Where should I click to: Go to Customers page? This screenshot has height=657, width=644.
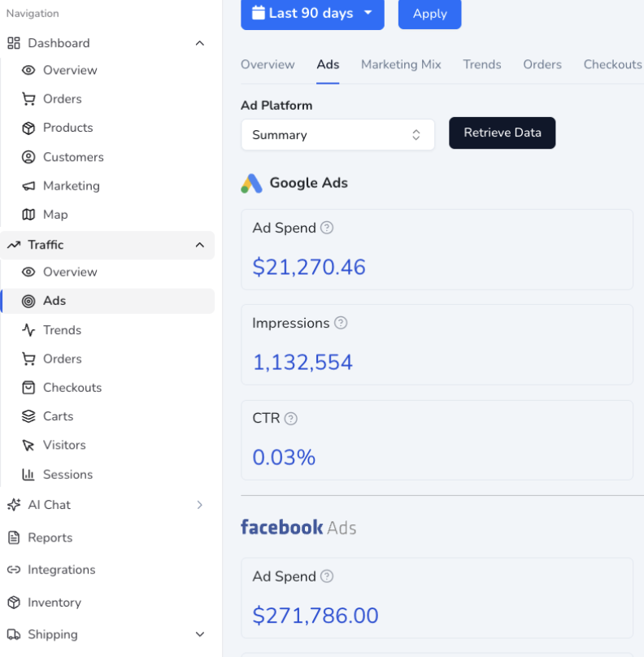73,157
